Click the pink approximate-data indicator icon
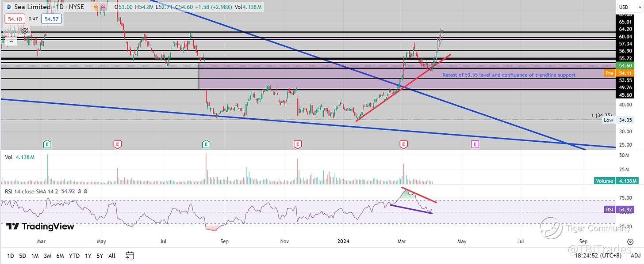The height and width of the screenshot is (264, 644). [x=103, y=7]
